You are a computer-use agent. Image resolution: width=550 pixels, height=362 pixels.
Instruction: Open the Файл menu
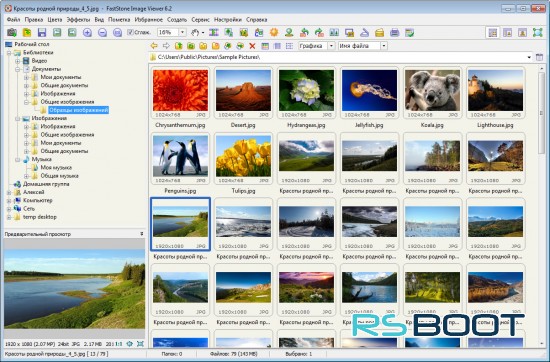pyautogui.click(x=13, y=20)
